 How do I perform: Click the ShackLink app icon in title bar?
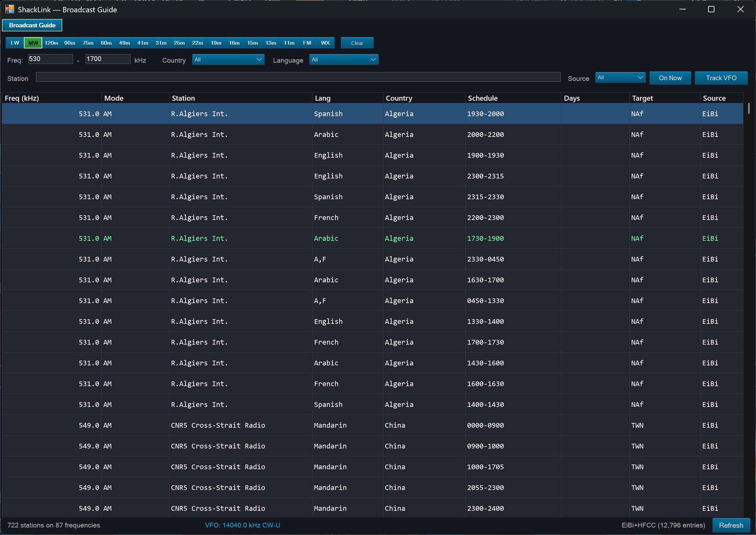click(9, 9)
